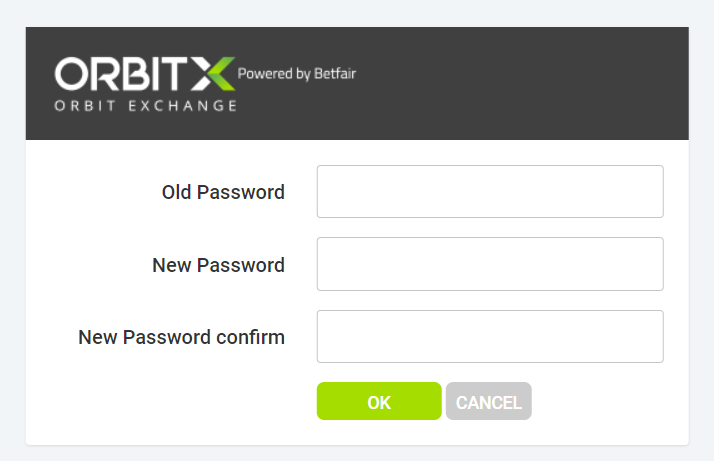Click the Powered by Betfair text

[x=296, y=74]
